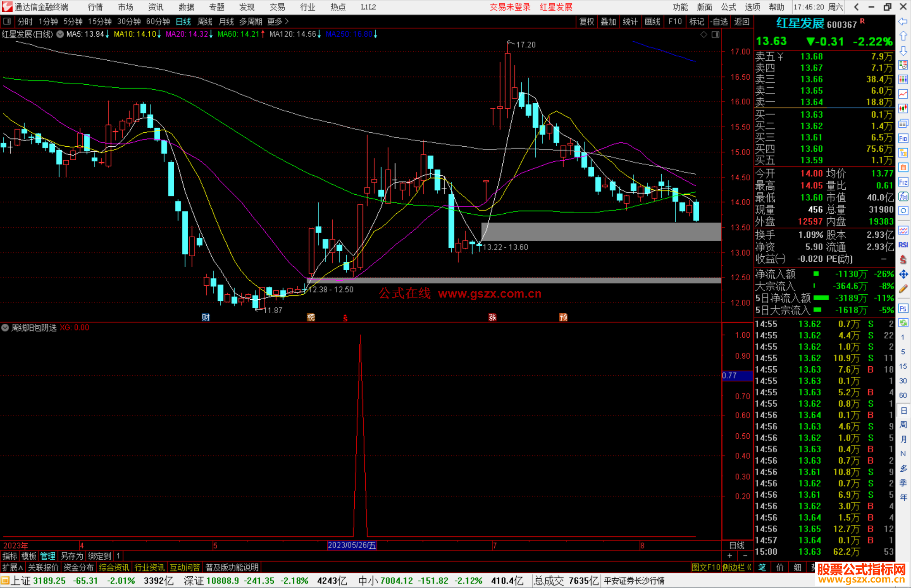Open the 市场 menu

[x=126, y=7]
